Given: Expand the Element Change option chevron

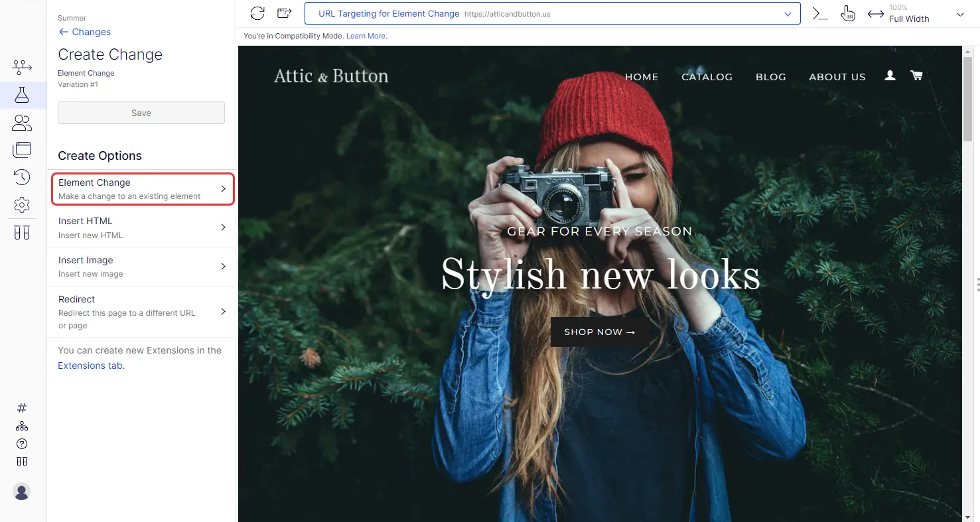Looking at the screenshot, I should click(224, 189).
